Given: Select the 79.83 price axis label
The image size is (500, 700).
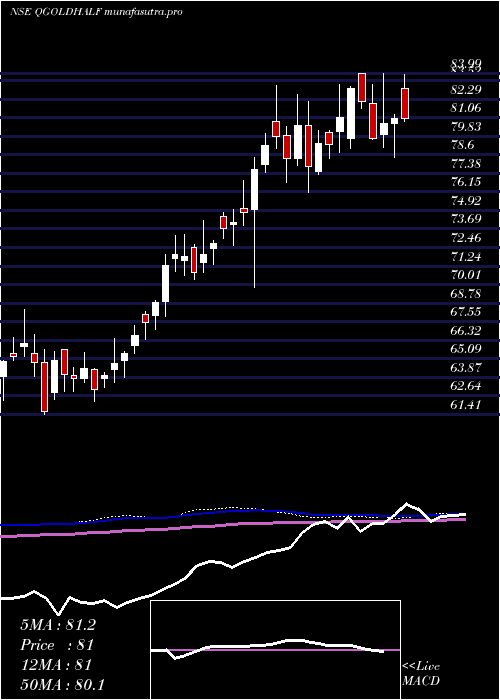Looking at the screenshot, I should click(x=466, y=126).
